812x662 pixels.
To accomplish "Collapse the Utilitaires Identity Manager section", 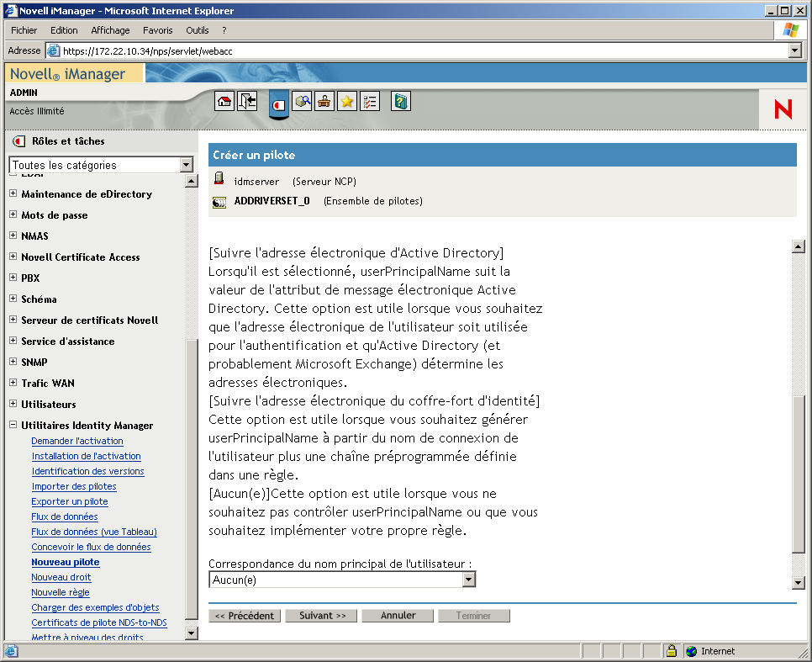I will click(13, 425).
